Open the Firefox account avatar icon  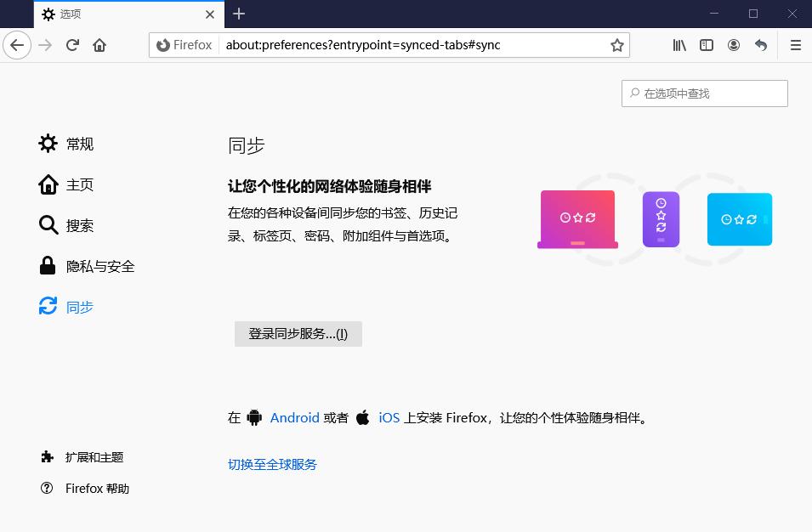[734, 45]
